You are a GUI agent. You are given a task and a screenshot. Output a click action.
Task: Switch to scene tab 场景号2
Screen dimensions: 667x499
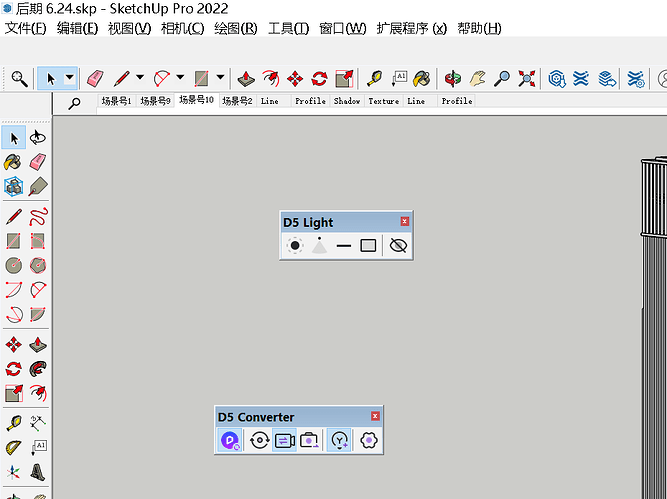point(237,101)
